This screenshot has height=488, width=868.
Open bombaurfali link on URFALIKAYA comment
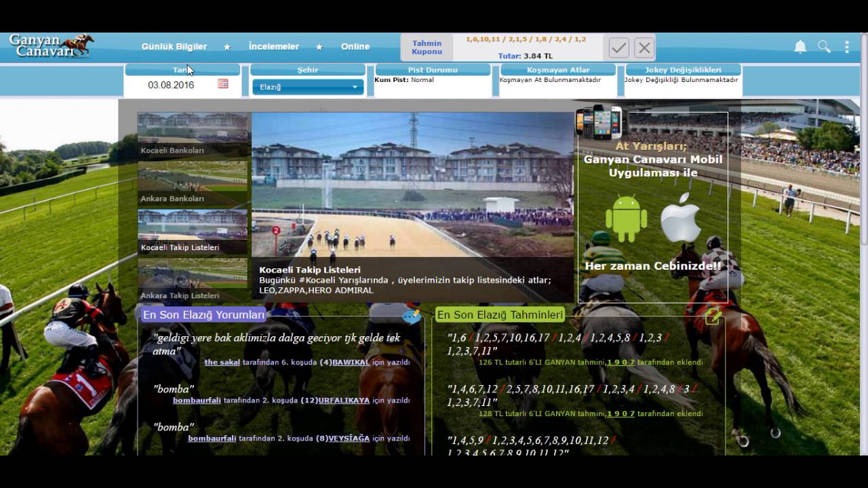coord(197,401)
